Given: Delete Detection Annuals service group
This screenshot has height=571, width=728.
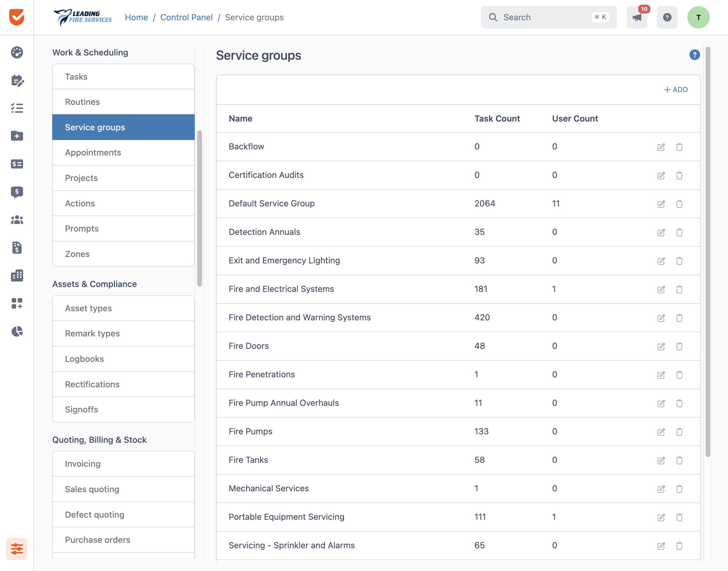Looking at the screenshot, I should [679, 232].
